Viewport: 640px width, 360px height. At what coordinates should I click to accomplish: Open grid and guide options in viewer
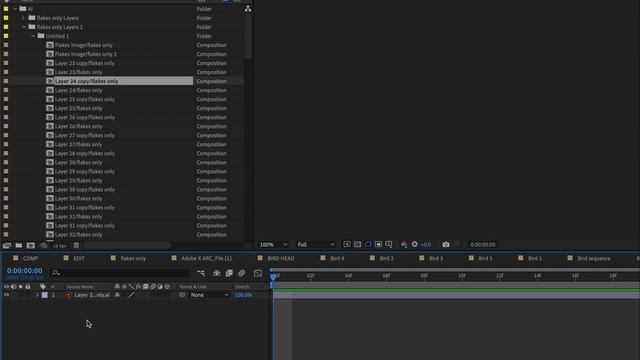(x=389, y=244)
